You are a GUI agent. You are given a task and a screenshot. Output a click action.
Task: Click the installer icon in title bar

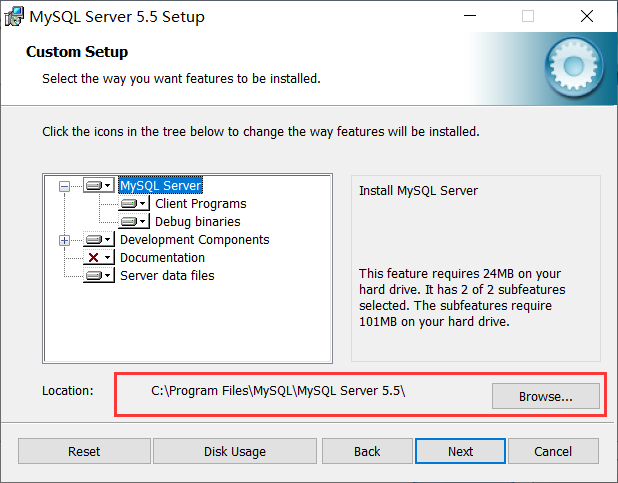14,17
